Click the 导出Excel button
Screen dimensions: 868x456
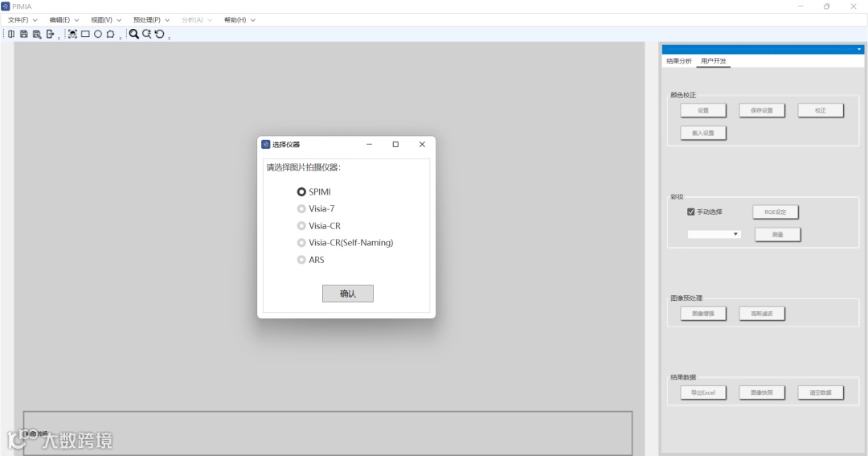[x=703, y=392]
